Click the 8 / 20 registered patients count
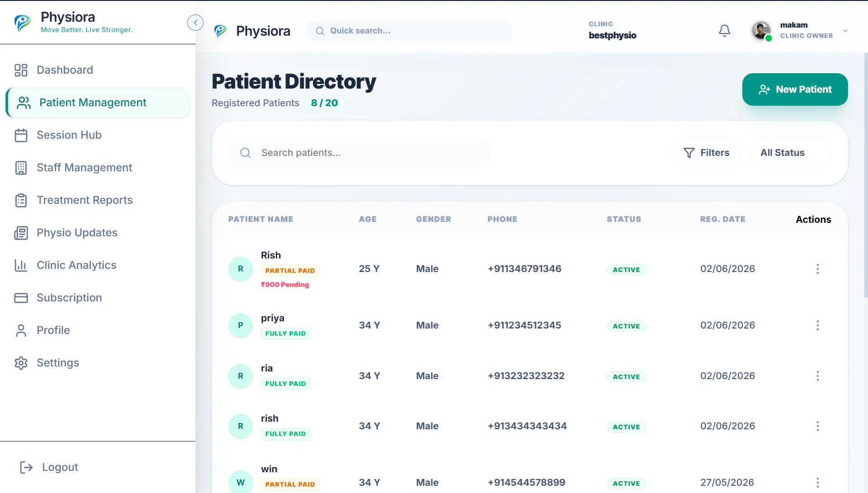 coord(324,103)
